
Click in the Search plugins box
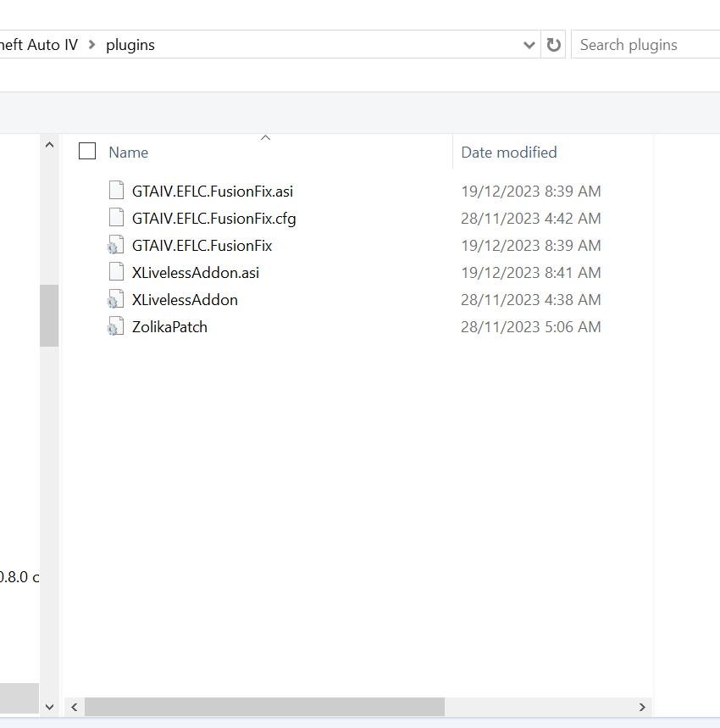pyautogui.click(x=645, y=45)
